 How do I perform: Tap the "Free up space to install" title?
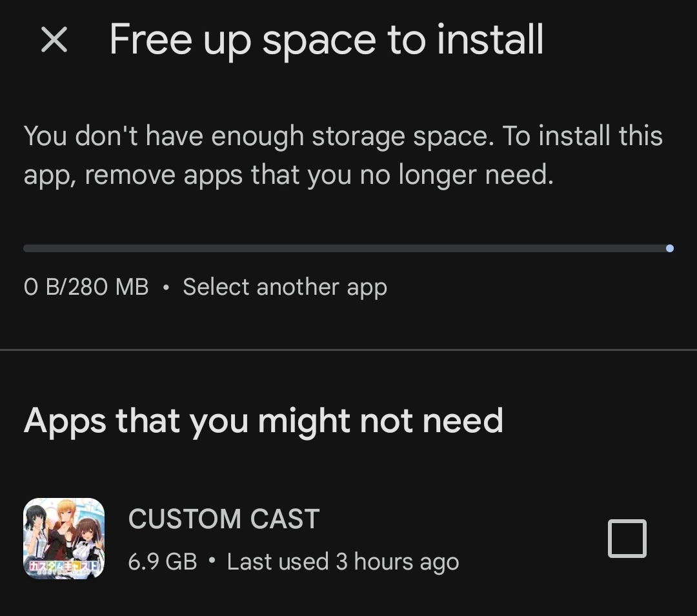[x=326, y=40]
